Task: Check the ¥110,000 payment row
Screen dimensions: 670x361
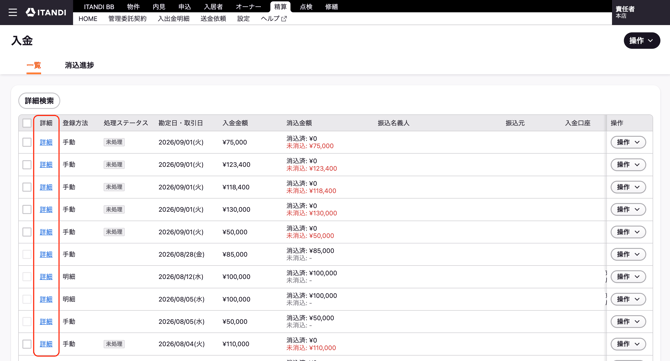Action: pyautogui.click(x=27, y=344)
